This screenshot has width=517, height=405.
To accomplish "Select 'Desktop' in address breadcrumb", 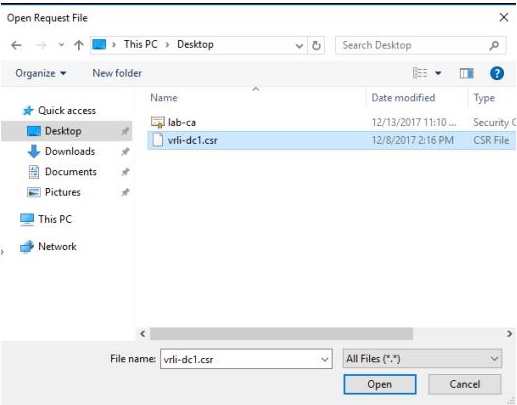I will (195, 44).
